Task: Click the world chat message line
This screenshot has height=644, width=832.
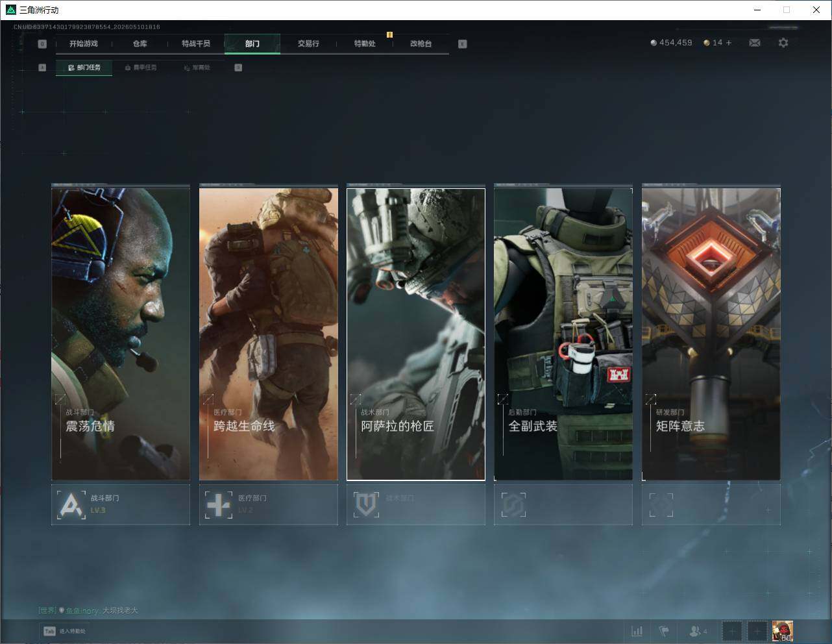Action: pos(88,610)
